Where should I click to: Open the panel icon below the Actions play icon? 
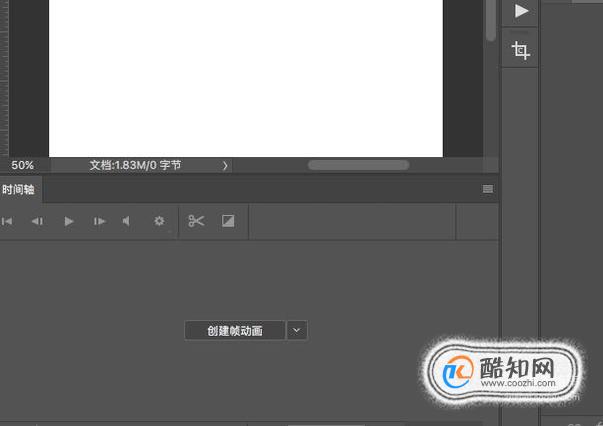point(521,50)
